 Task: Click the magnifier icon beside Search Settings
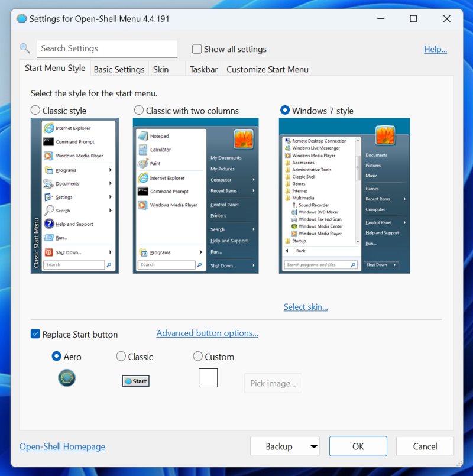tap(25, 48)
